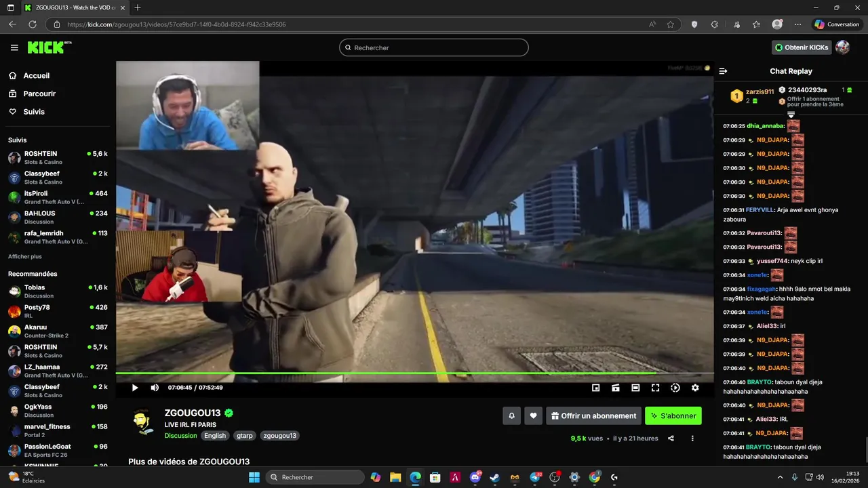Open Chrome from the taskbar
This screenshot has width=868, height=488.
click(x=594, y=477)
